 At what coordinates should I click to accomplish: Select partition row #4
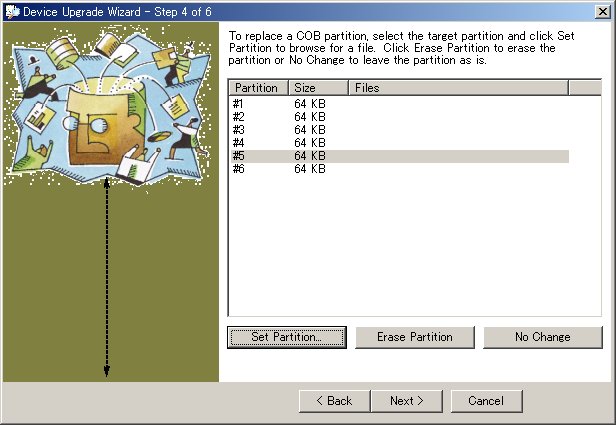[400, 143]
